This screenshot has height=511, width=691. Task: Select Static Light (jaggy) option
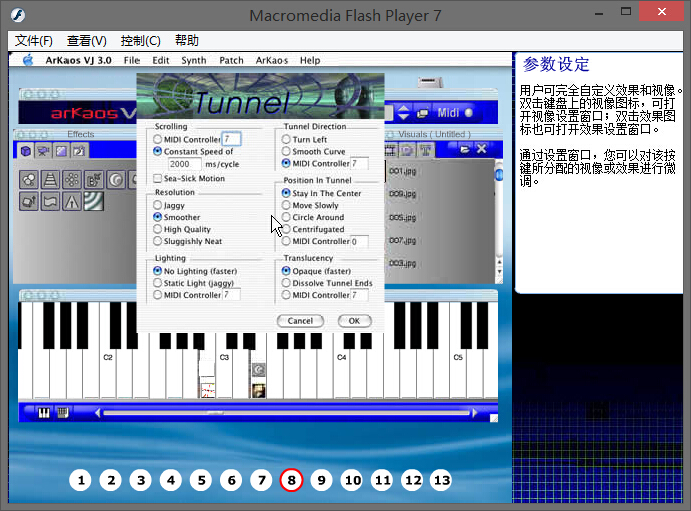pos(157,282)
